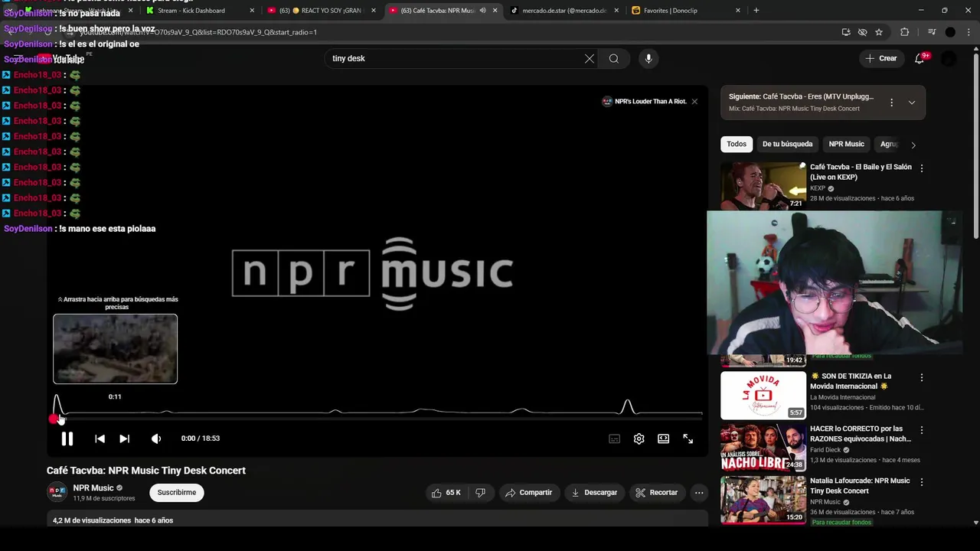Open SON DE TIKIZIA video thumbnail
The image size is (980, 551).
763,396
